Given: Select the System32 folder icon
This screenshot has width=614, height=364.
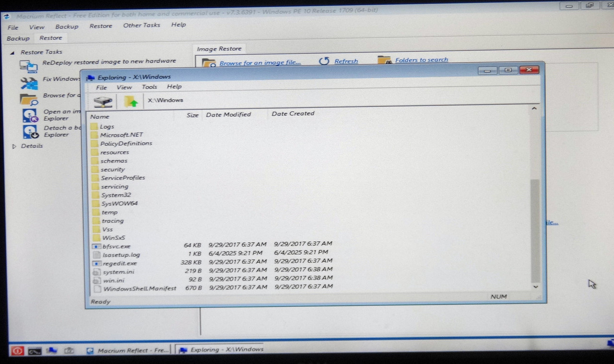Looking at the screenshot, I should [95, 195].
